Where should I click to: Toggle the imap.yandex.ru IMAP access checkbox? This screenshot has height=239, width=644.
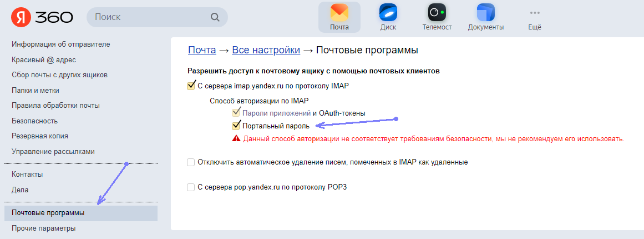(191, 86)
